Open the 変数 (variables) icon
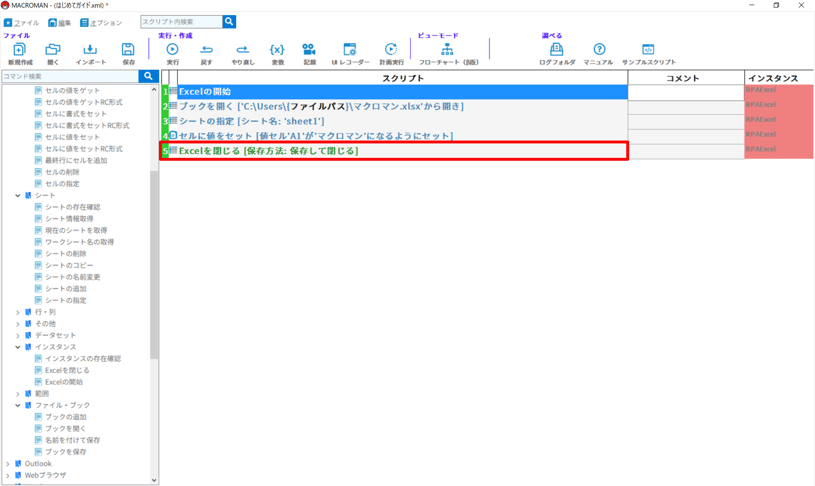Screen dimensions: 815x486 tap(277, 51)
